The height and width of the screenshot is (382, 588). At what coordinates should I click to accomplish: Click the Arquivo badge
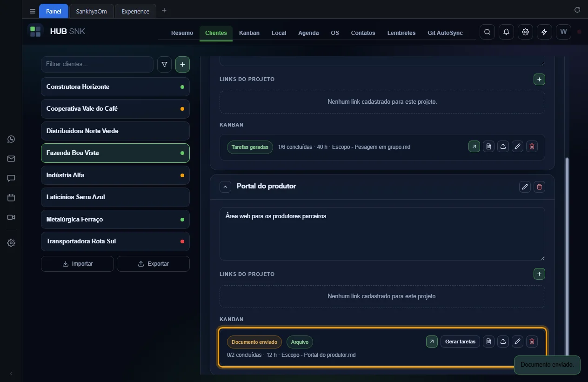tap(300, 342)
